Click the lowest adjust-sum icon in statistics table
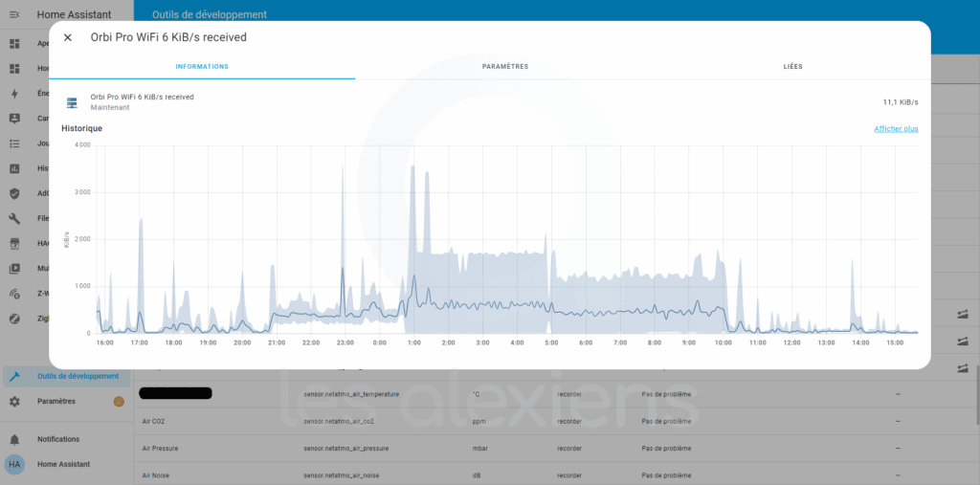Image resolution: width=980 pixels, height=485 pixels. point(963,368)
